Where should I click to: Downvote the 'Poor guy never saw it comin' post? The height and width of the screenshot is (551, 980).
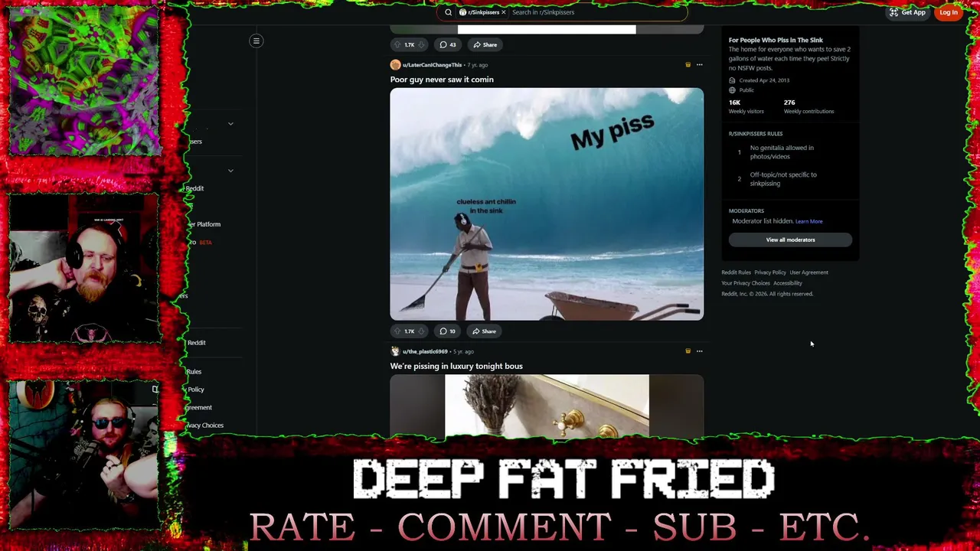point(421,331)
